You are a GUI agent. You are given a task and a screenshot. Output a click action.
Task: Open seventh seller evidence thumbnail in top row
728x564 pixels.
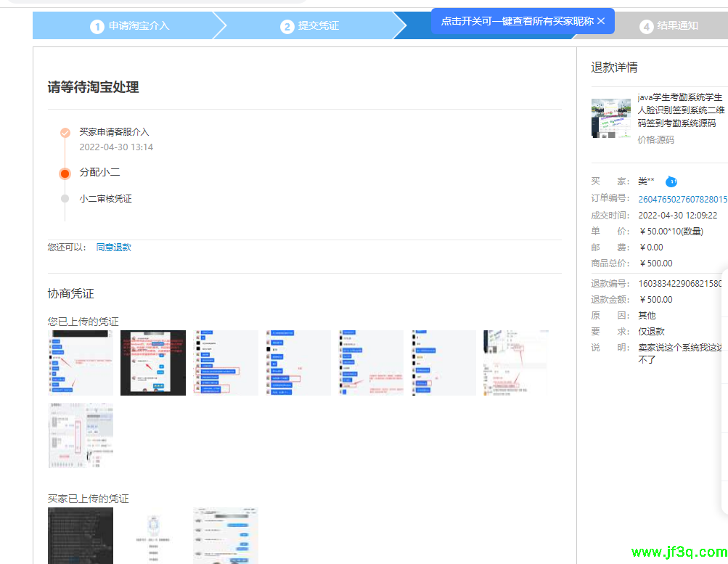516,363
